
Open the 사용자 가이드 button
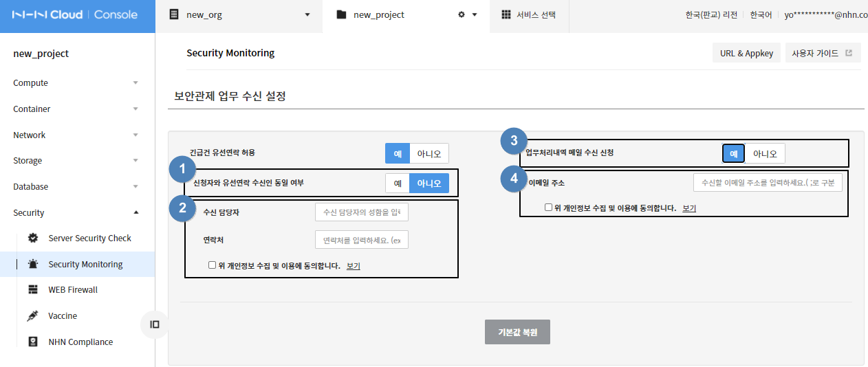823,53
